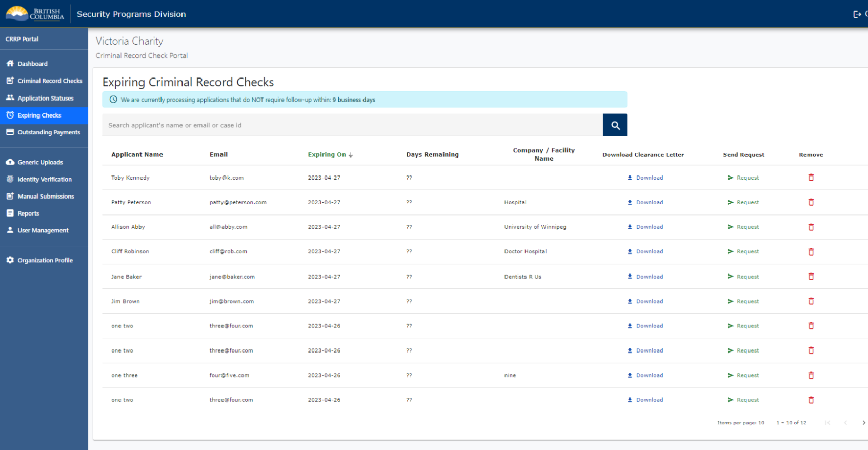Click the Identity Verification fingerprint icon
Viewport: 868px width, 450px height.
click(10, 179)
